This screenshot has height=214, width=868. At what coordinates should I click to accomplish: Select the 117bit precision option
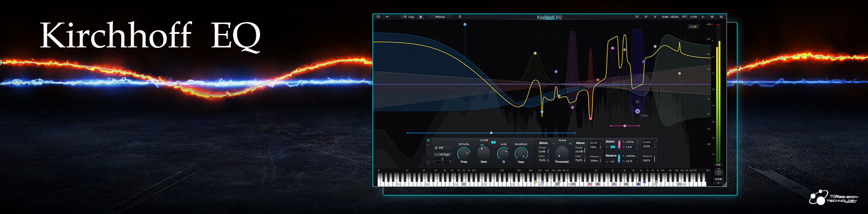693,17
